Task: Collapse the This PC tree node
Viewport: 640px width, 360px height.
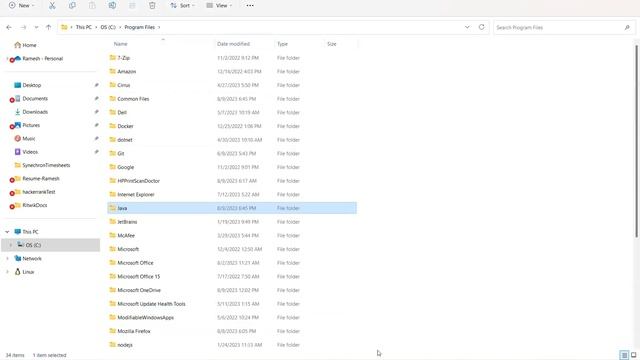Action: pos(7,232)
